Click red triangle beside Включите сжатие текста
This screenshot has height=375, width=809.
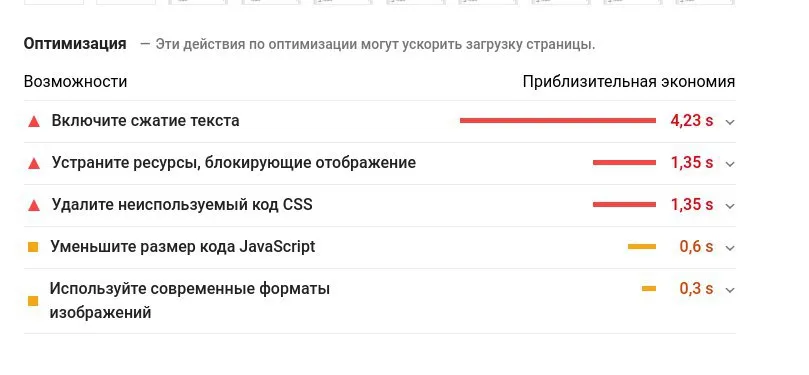(34, 122)
